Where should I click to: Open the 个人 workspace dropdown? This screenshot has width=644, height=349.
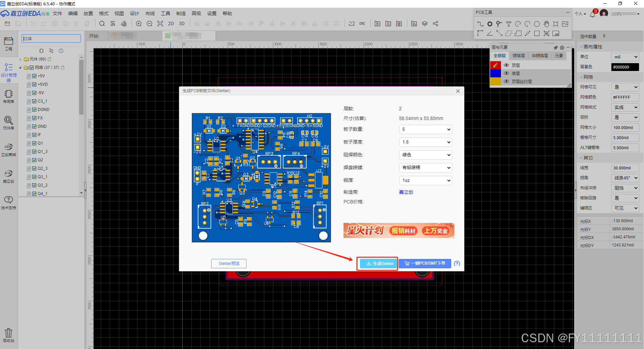click(580, 14)
